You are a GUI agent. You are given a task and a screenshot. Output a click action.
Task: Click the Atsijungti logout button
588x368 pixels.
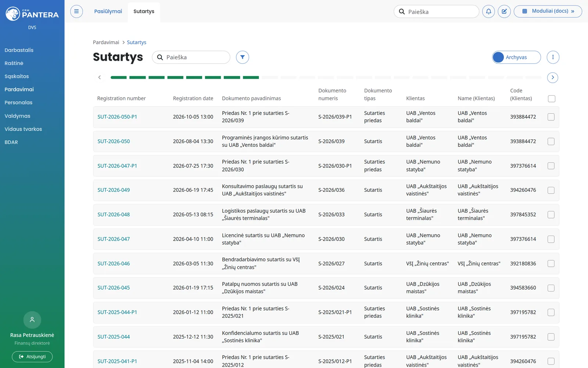tap(32, 357)
